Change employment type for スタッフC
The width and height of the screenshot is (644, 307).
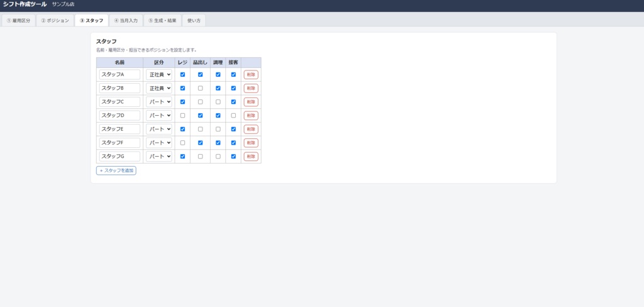pos(159,101)
